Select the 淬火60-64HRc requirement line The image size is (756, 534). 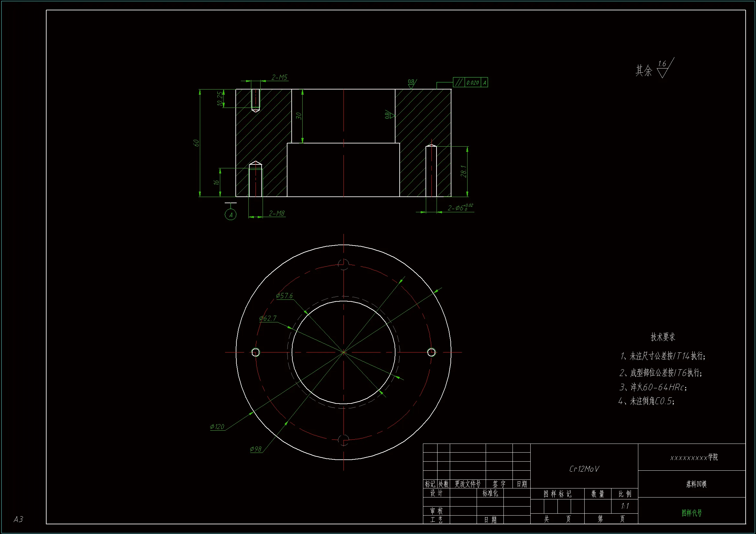(x=653, y=387)
